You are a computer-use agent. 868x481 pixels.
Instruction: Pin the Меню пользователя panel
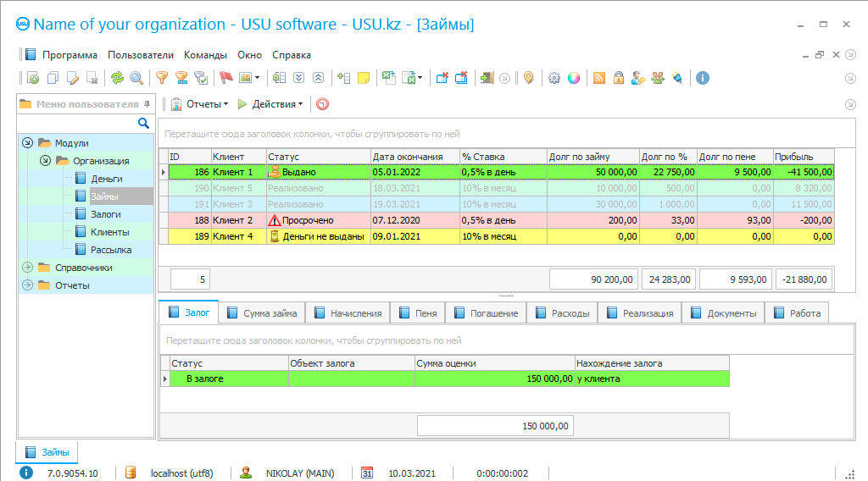(147, 104)
